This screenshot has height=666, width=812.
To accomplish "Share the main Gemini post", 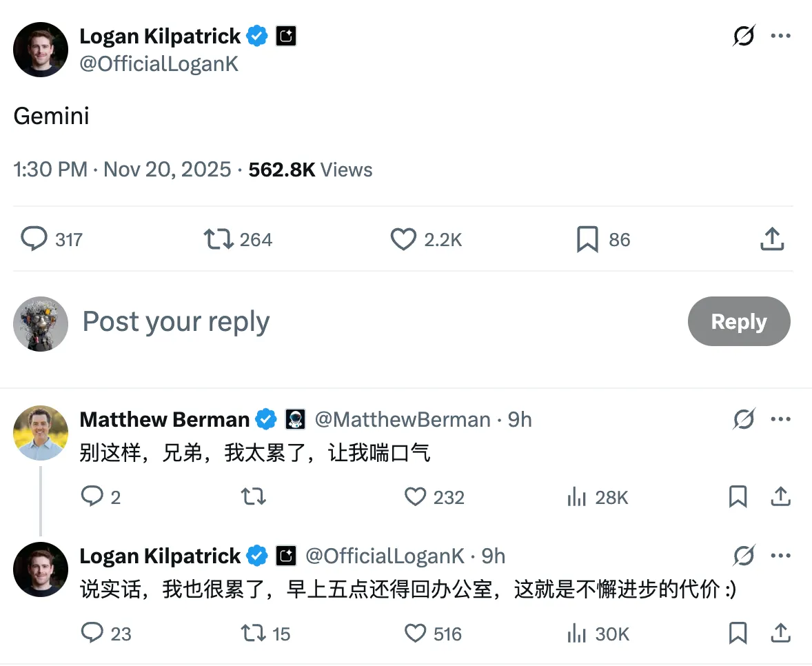I will [772, 239].
